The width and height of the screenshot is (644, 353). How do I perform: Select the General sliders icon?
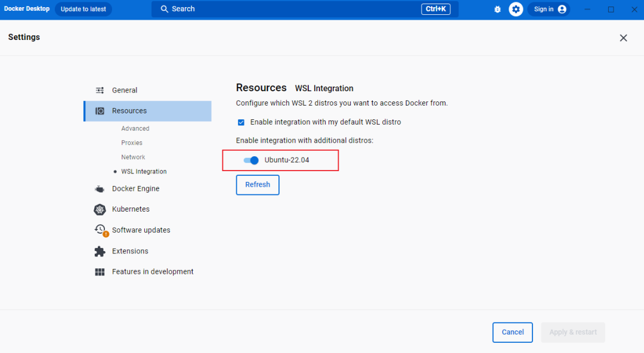coord(100,91)
